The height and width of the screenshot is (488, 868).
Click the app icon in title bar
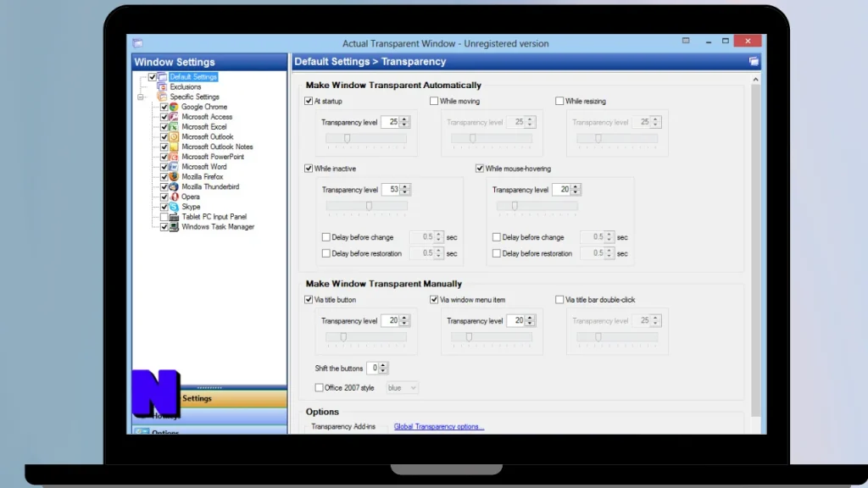point(138,43)
